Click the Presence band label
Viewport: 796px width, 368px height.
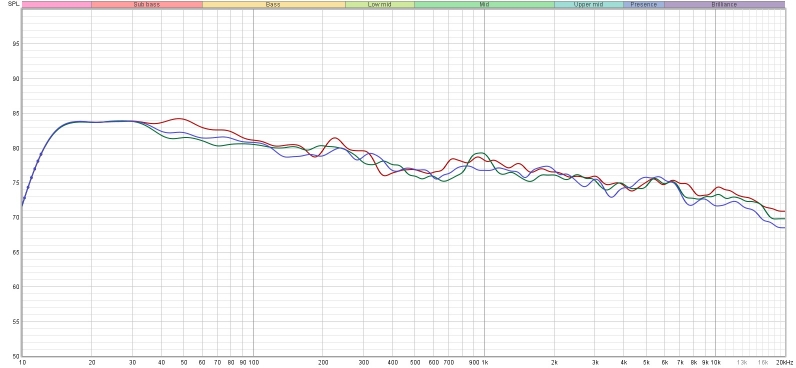pyautogui.click(x=643, y=5)
